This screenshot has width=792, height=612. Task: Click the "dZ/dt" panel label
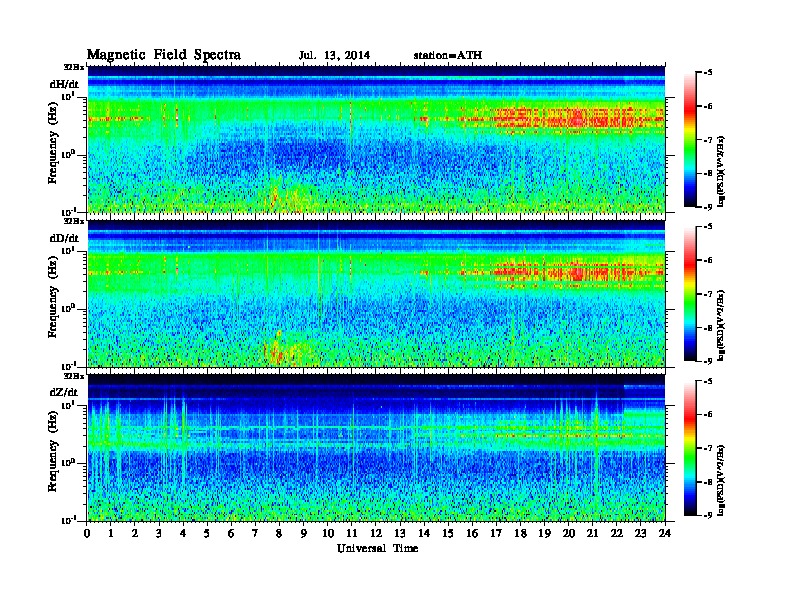coord(64,392)
